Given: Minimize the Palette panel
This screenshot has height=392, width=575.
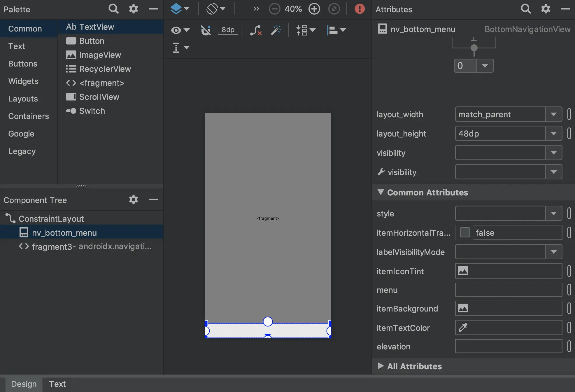Looking at the screenshot, I should click(x=153, y=9).
